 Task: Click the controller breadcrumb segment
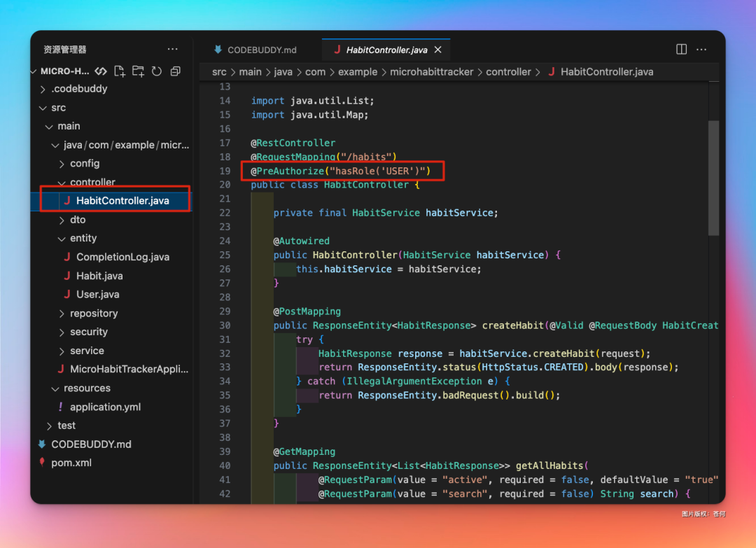click(508, 72)
